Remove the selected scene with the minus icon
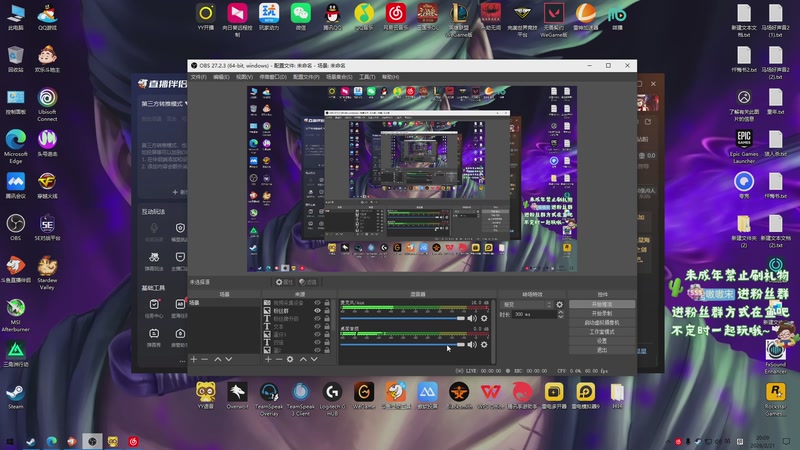 (205, 359)
